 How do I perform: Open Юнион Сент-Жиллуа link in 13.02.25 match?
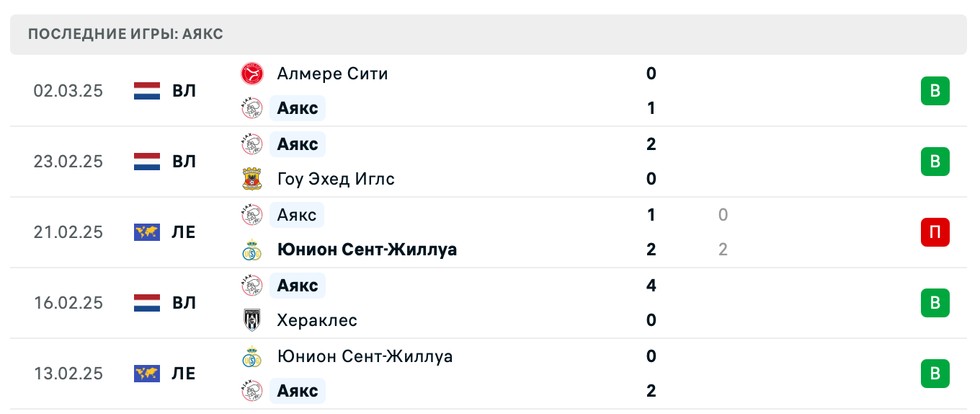365,356
